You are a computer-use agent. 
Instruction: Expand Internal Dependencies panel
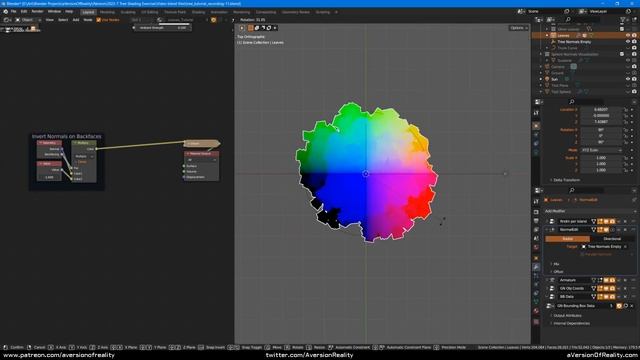[570, 323]
